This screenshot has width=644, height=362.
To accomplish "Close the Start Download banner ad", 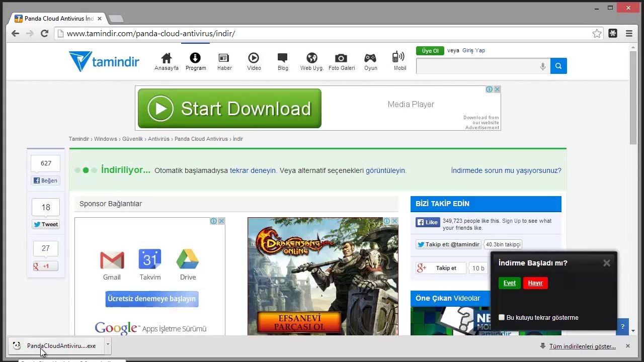I will [497, 89].
